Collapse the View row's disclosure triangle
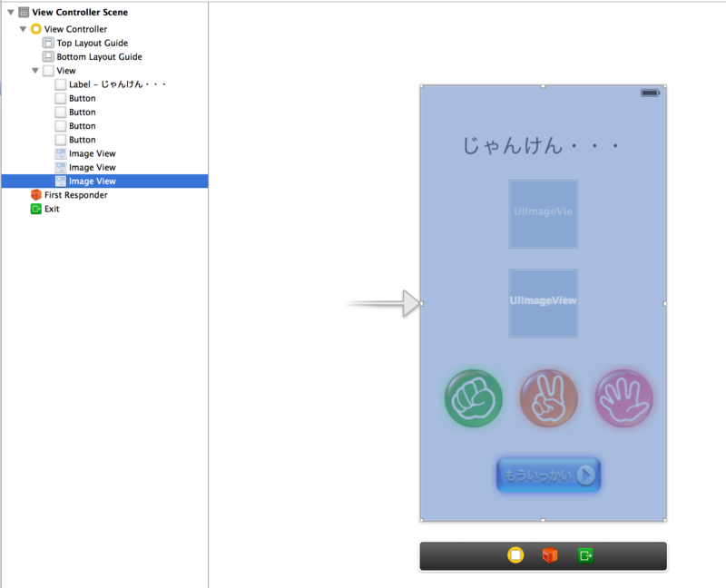This screenshot has width=726, height=588. [35, 71]
